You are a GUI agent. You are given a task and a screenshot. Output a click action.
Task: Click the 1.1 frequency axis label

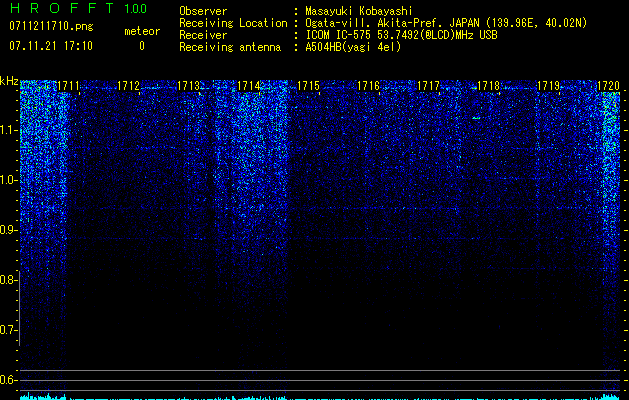(9, 130)
